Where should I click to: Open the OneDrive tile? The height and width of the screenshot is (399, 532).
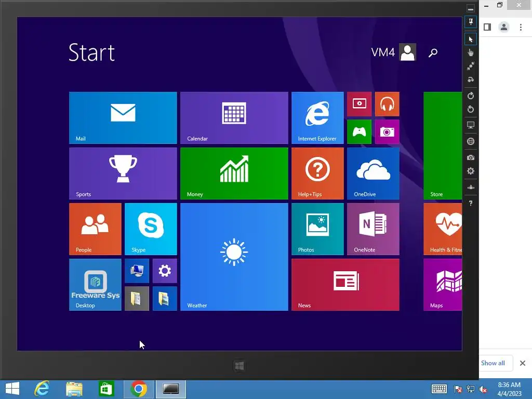pyautogui.click(x=373, y=174)
